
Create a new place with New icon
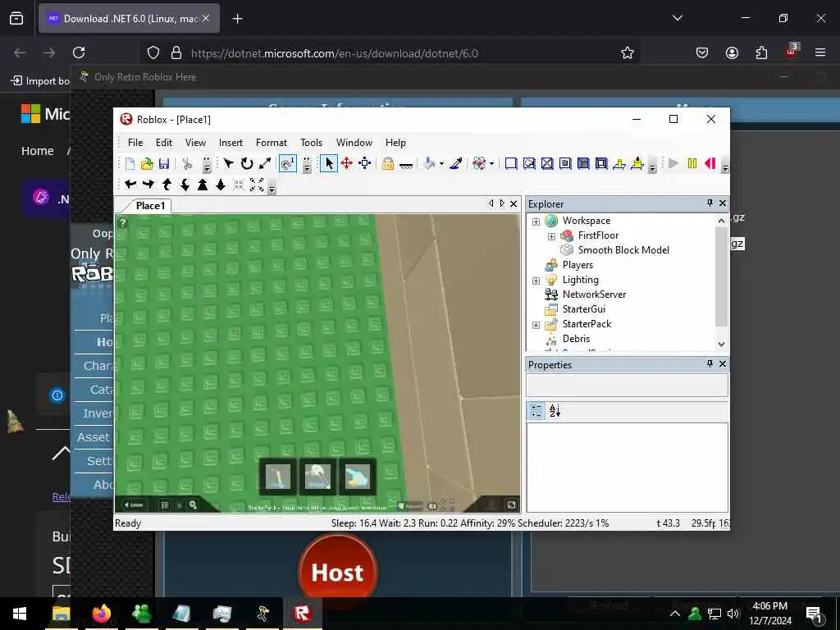tap(130, 164)
